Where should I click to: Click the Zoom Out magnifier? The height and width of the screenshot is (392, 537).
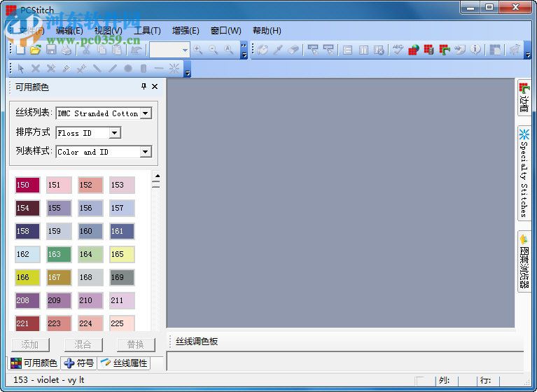(214, 50)
